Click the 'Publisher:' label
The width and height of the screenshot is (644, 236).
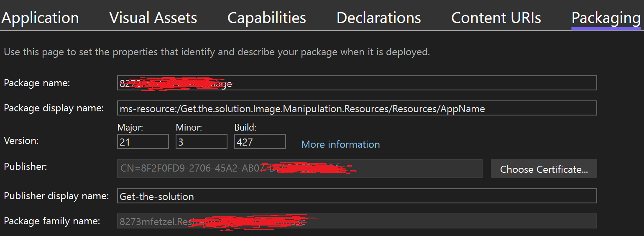click(26, 167)
